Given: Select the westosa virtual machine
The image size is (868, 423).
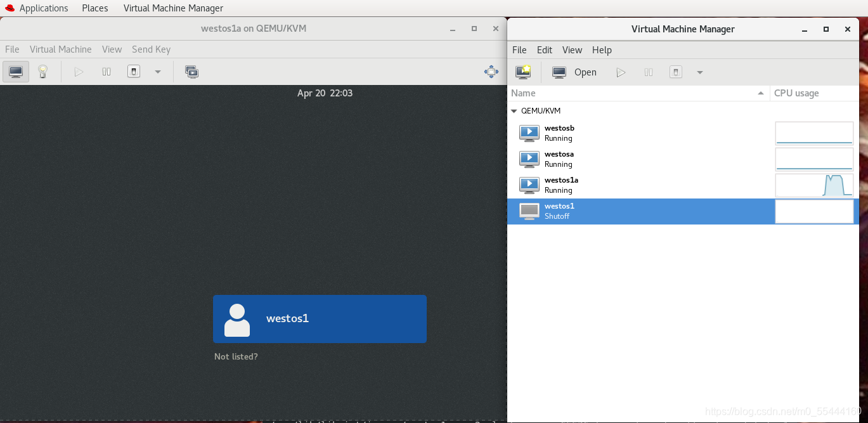Looking at the screenshot, I should pos(683,159).
